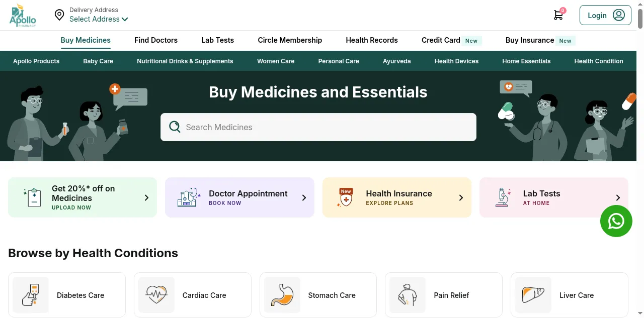The width and height of the screenshot is (644, 318).
Task: Click arrow on Lab Tests at home card
Action: 618,197
